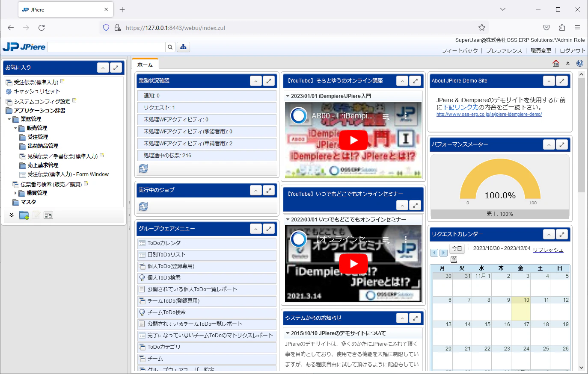Image resolution: width=588 pixels, height=374 pixels.
Task: Open the browser extensions icon
Action: click(562, 27)
